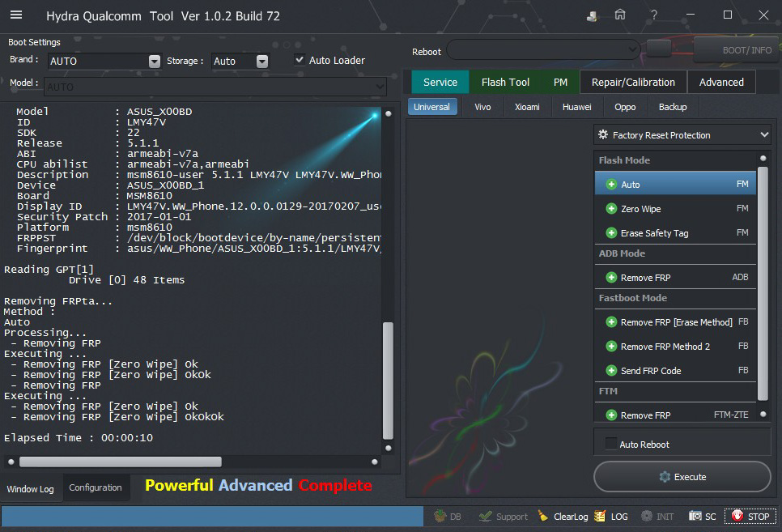782x532 pixels.
Task: Click the log window horizontal scrollbar thumb
Action: (x=120, y=462)
